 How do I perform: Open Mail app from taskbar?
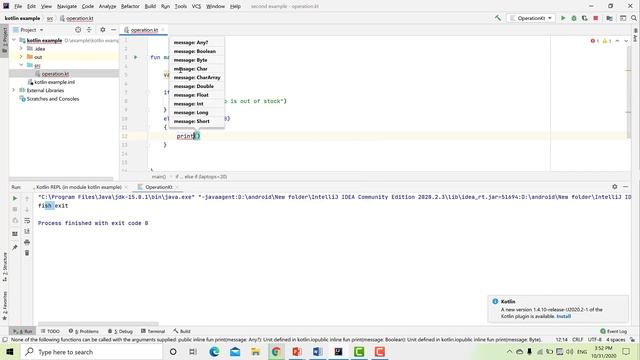click(x=235, y=352)
